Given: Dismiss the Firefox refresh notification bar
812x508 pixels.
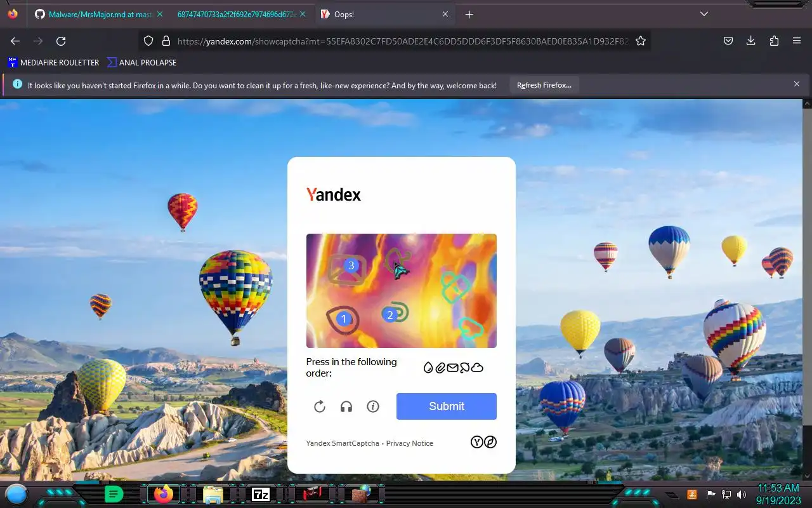Looking at the screenshot, I should [797, 84].
